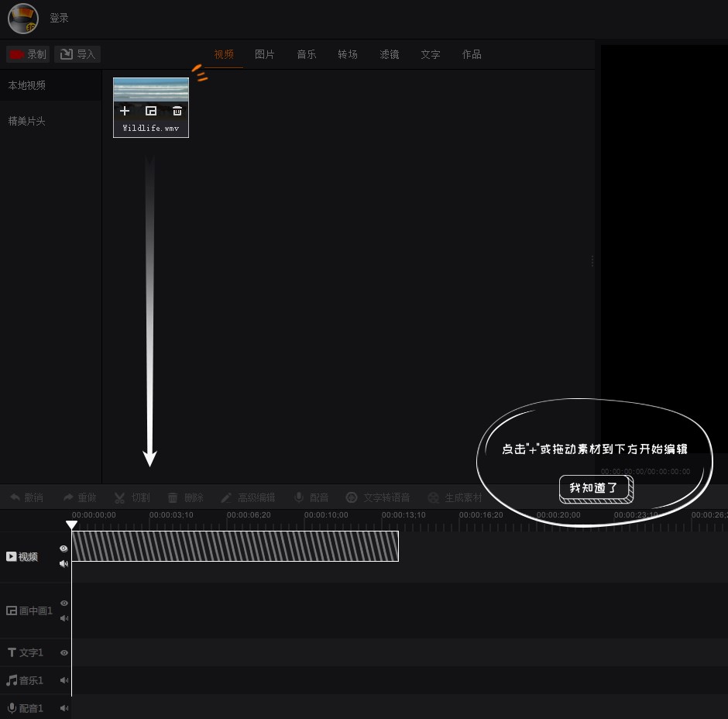
Task: Click the 导入 import button
Action: coord(77,54)
